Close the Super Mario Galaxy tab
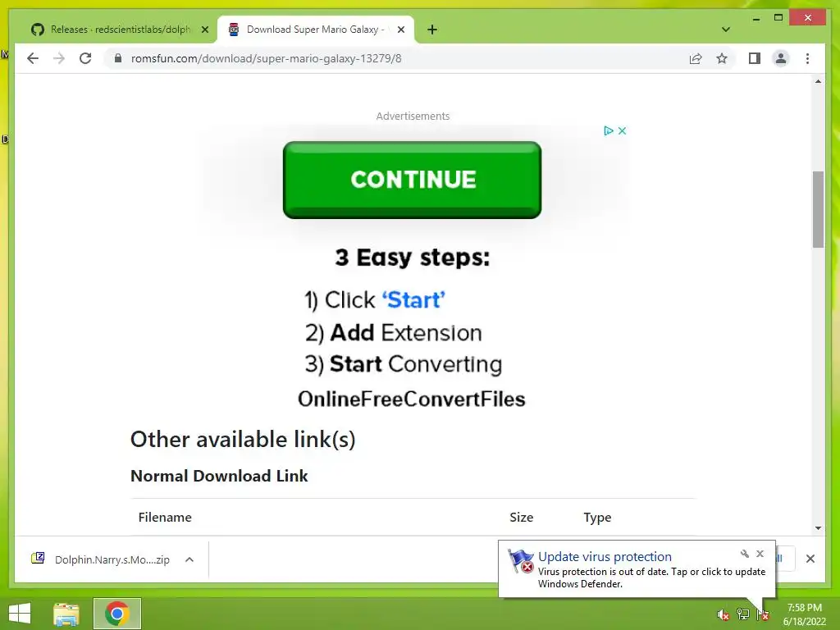 400,30
